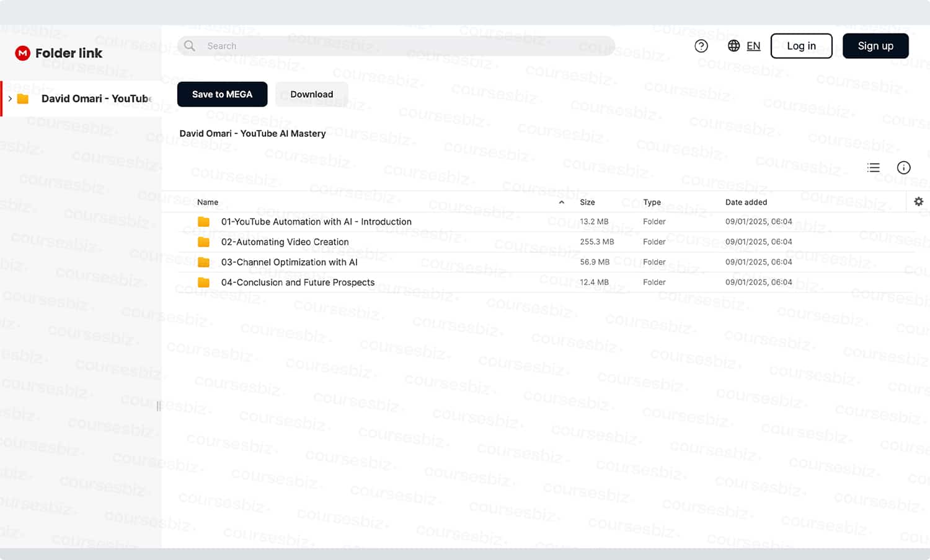
Task: Click the 255.3 MB size value
Action: 597,242
